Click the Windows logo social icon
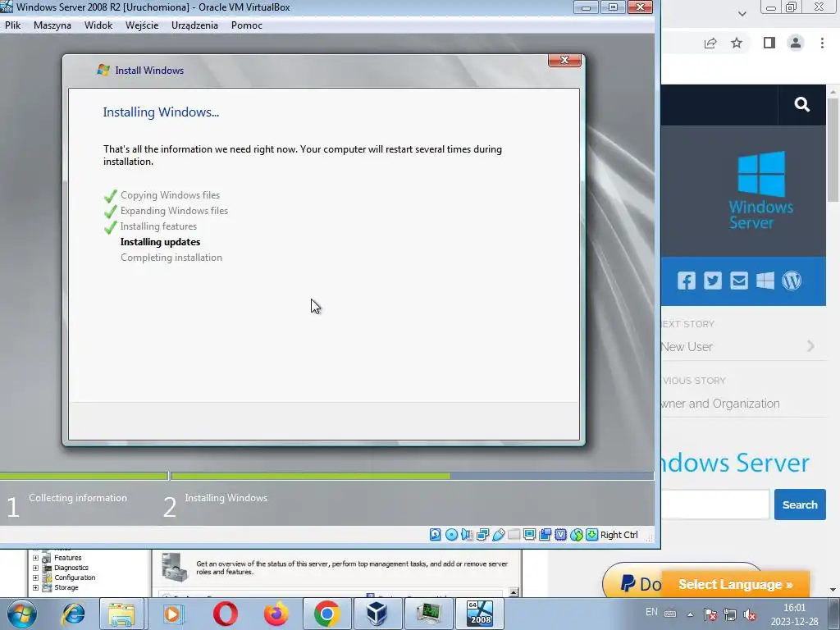 (765, 281)
